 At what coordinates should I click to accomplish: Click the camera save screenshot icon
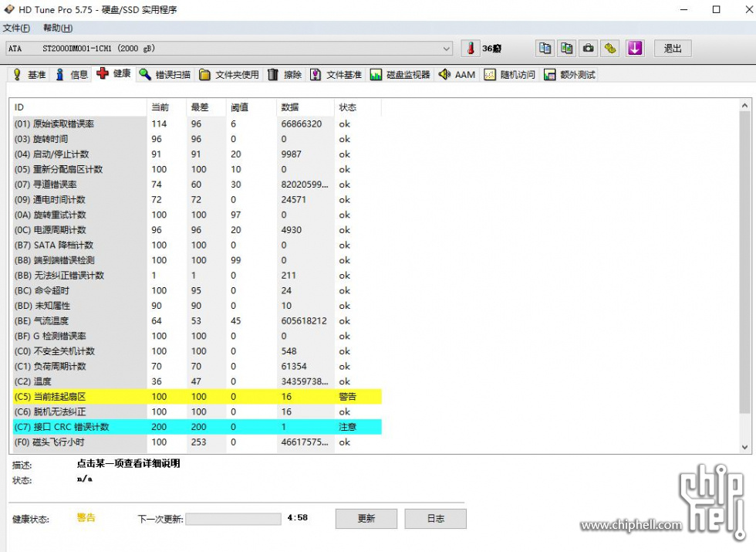tap(588, 48)
